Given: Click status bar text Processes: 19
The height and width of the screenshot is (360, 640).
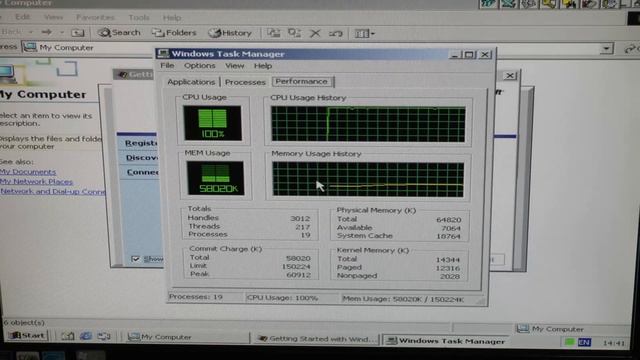Looking at the screenshot, I should [x=196, y=297].
